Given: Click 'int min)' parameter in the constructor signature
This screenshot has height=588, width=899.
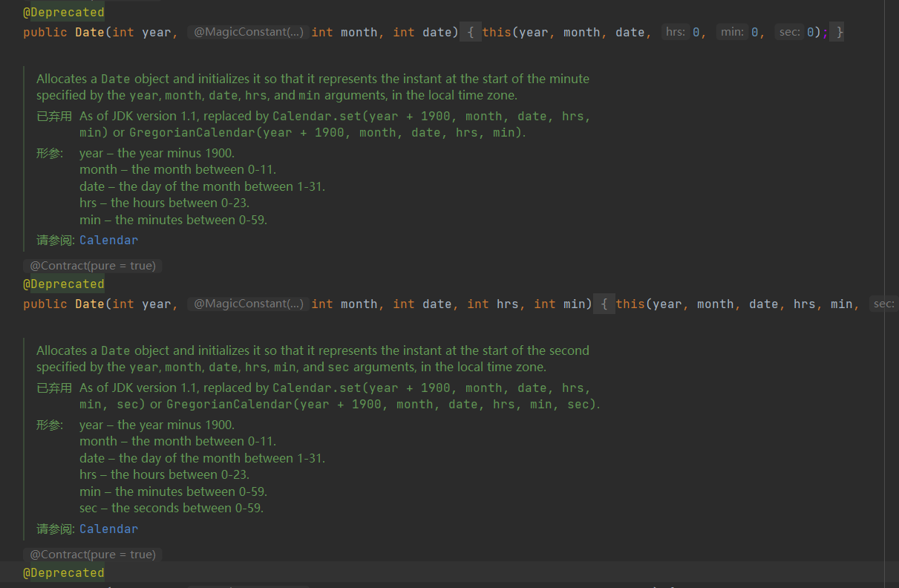Looking at the screenshot, I should [563, 304].
